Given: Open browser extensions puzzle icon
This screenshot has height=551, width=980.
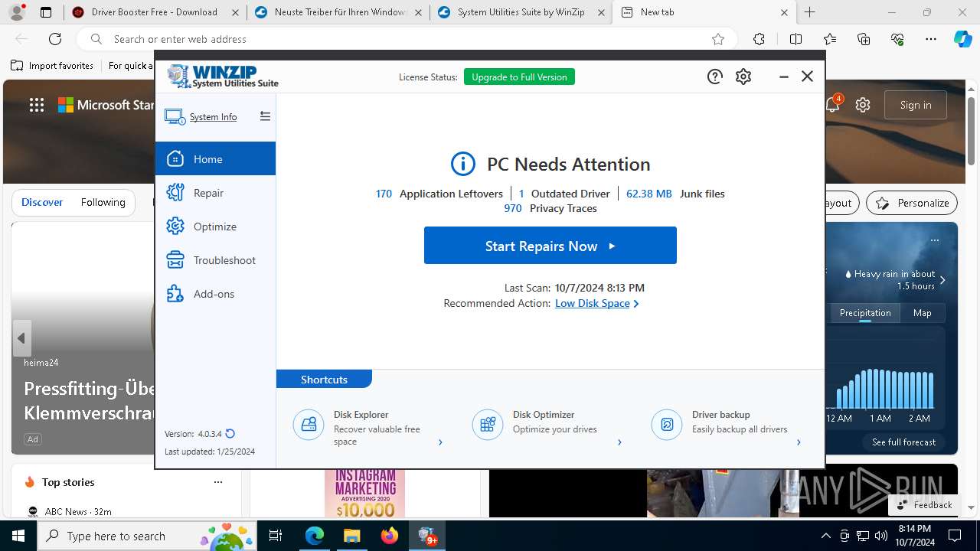Looking at the screenshot, I should (x=759, y=39).
